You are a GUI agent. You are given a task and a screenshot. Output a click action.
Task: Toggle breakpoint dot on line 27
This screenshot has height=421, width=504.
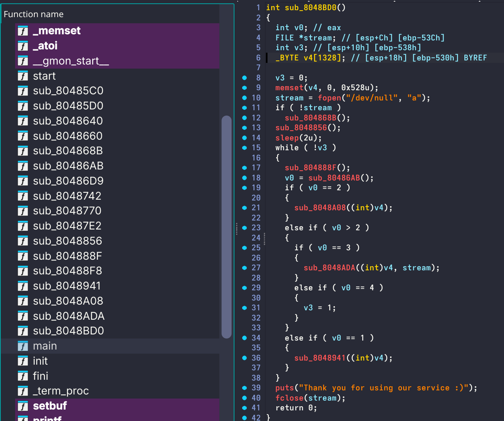pyautogui.click(x=244, y=268)
